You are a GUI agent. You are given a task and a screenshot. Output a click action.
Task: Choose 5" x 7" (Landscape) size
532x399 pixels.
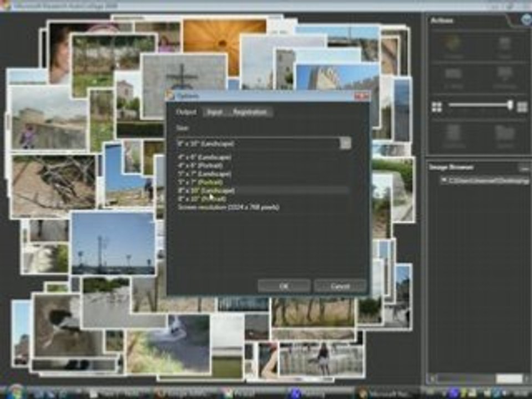point(204,174)
